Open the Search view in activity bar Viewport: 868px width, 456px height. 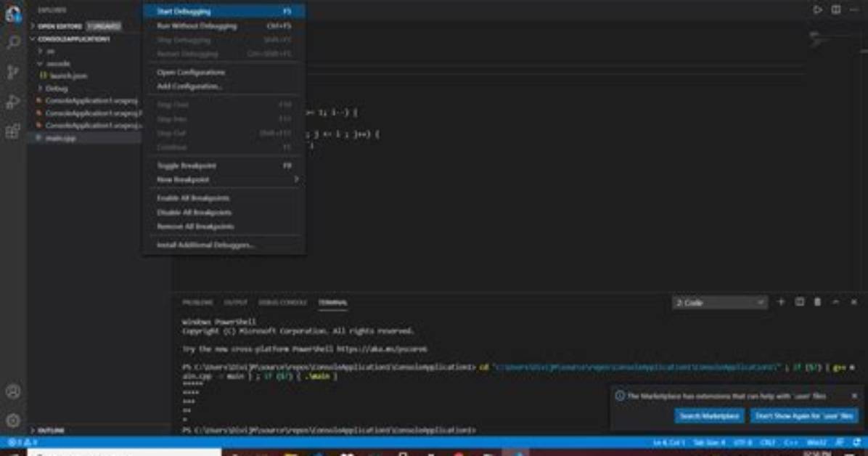[13, 43]
